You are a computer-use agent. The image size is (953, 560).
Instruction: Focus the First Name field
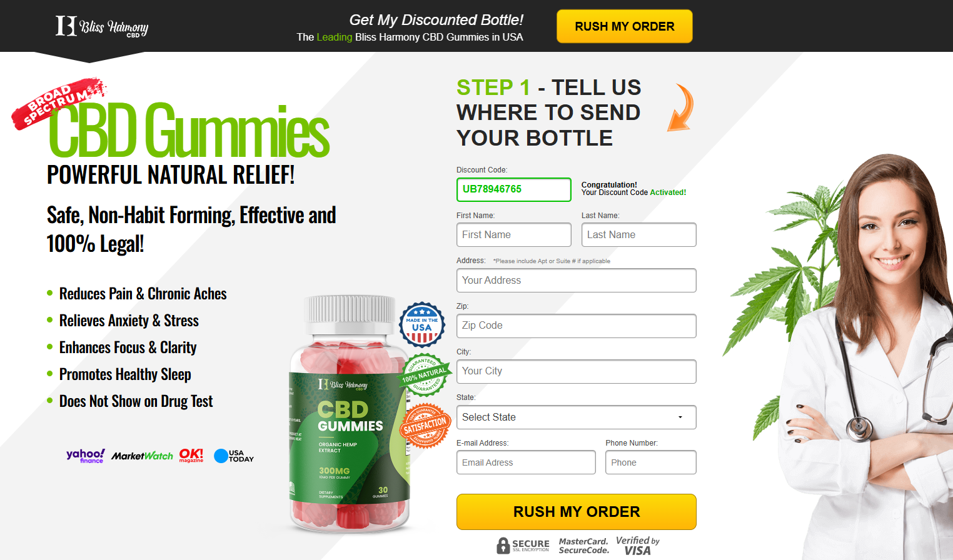(513, 235)
